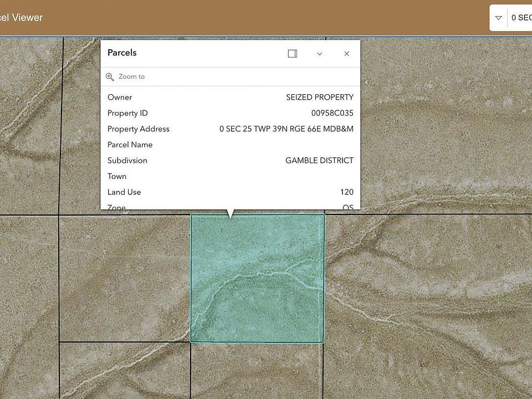
Task: Dock the Parcels popup panel
Action: (293, 54)
